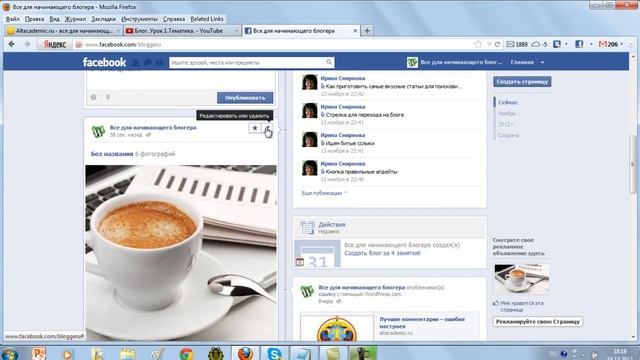Bookmark page with the star in address bar
Screen dimensions: 640x360
point(478,44)
